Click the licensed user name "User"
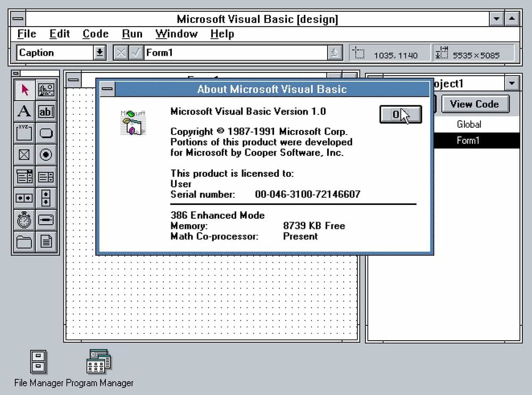 click(x=181, y=184)
